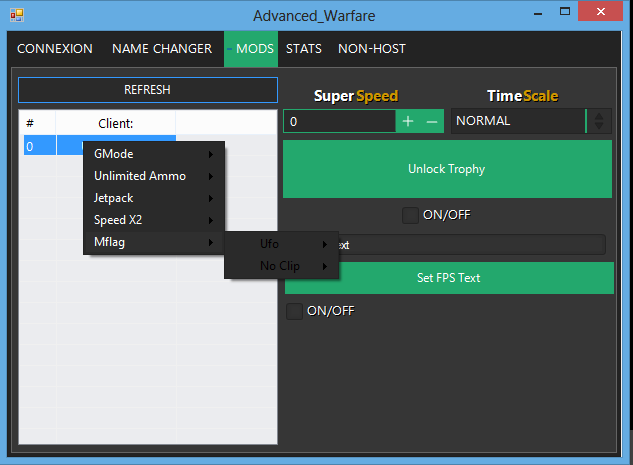Choose No Clip in the Mflag submenu
Viewport: 633px width, 465px height.
pos(281,266)
